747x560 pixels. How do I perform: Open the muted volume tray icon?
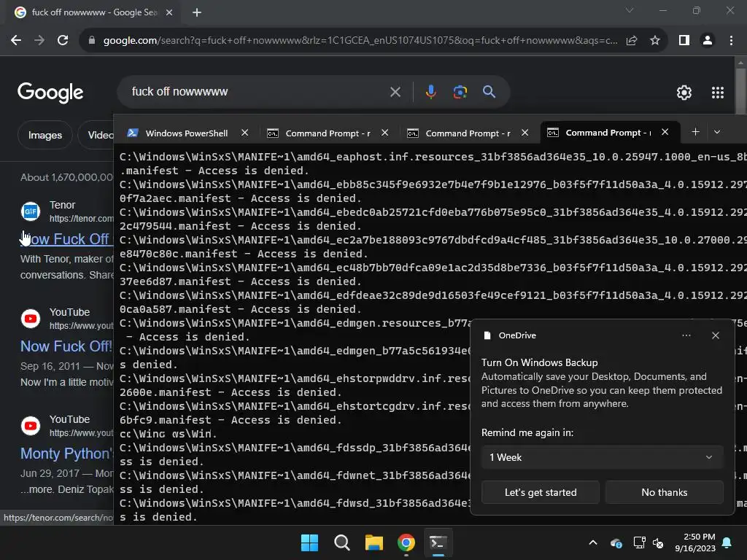(x=659, y=542)
